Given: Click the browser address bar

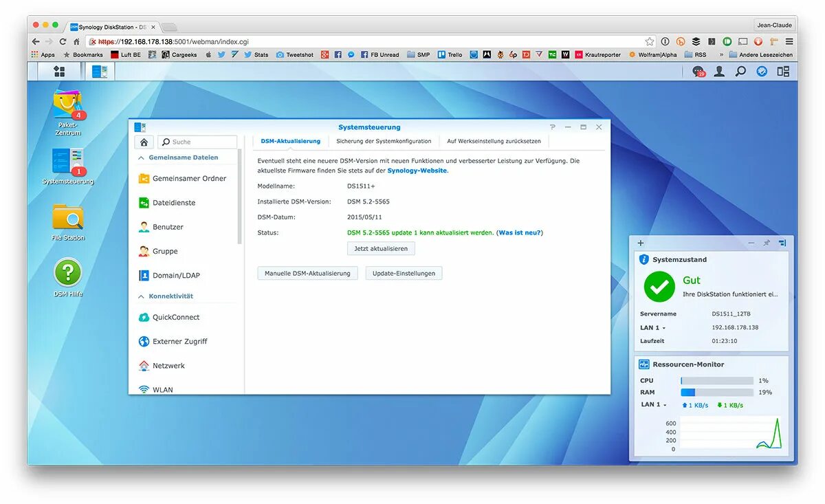Looking at the screenshot, I should [x=371, y=41].
